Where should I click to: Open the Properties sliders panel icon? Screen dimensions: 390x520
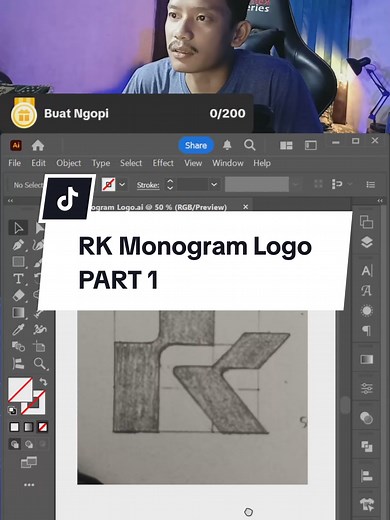(367, 389)
